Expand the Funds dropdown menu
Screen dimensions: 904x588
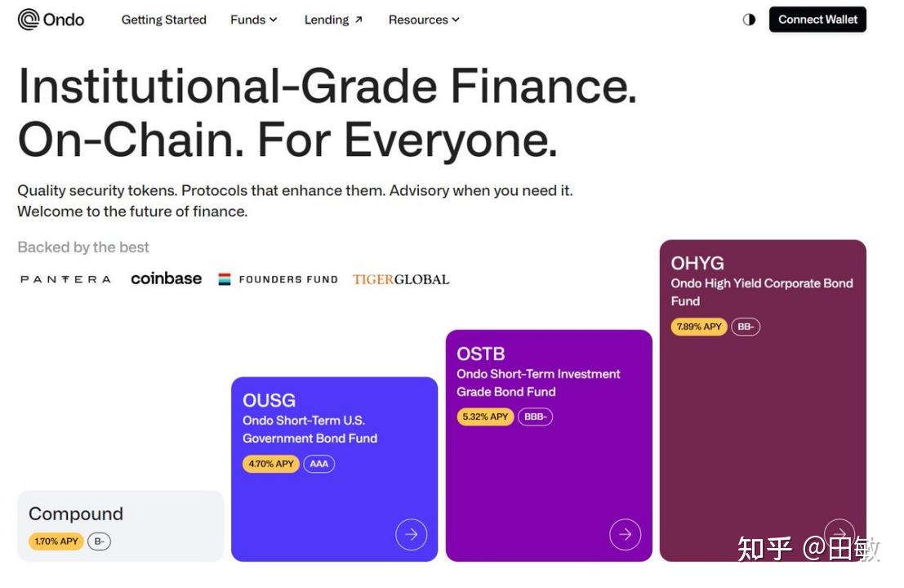[x=254, y=20]
